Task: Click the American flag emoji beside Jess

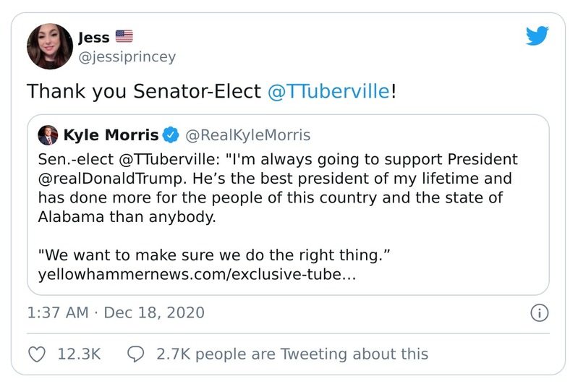Action: tap(124, 38)
